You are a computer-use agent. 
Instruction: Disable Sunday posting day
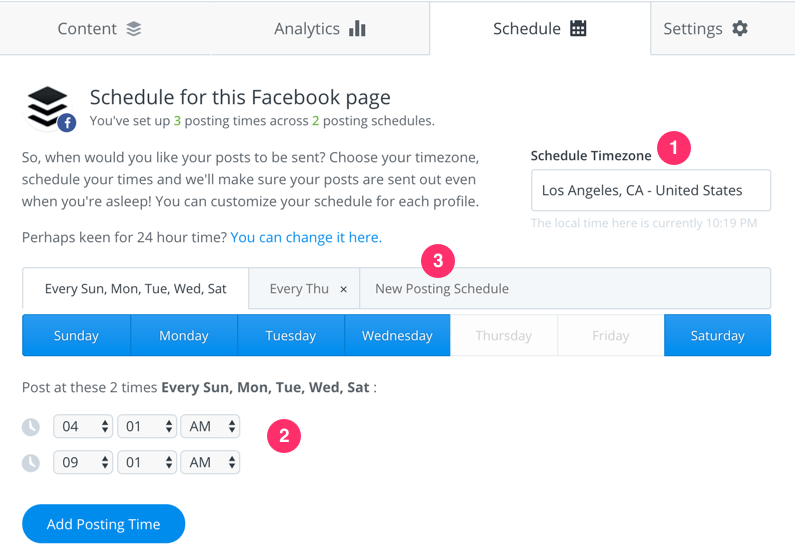click(76, 336)
